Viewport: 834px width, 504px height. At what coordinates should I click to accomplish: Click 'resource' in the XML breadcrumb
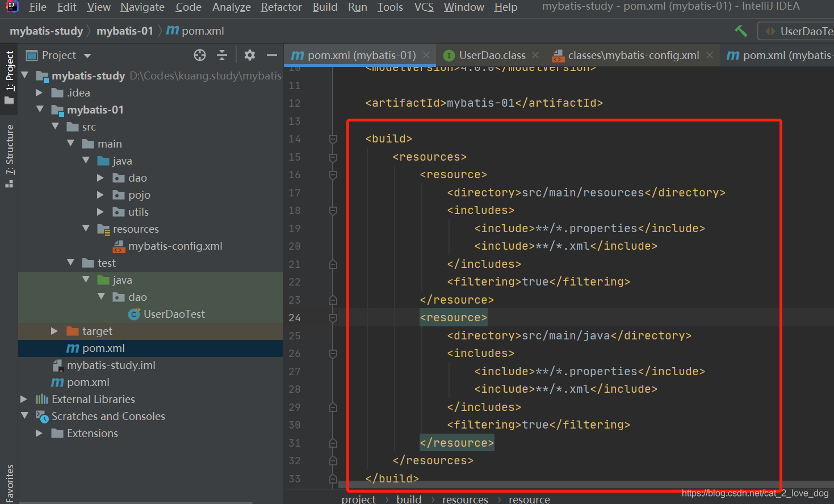pyautogui.click(x=529, y=499)
